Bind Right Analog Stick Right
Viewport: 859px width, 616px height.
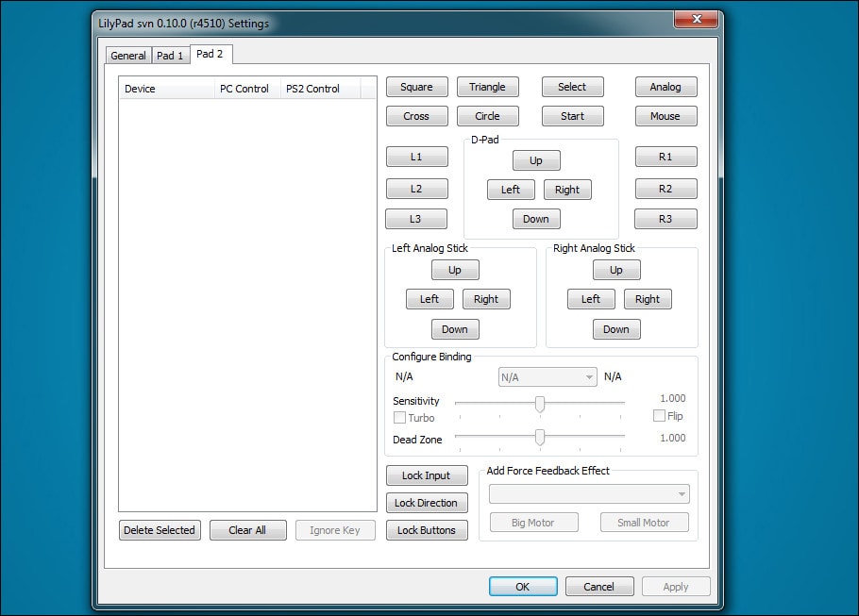648,299
